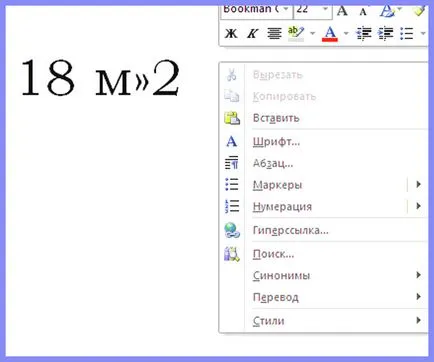Screen dimensions: 434x362
Task: Open Гиперссылка... dialog
Action: pos(291,230)
